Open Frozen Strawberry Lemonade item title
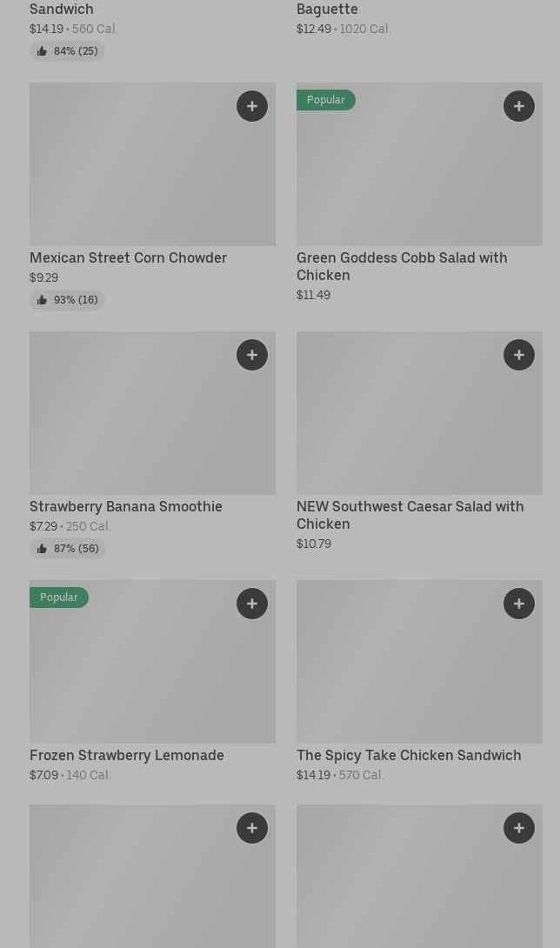 pos(127,755)
